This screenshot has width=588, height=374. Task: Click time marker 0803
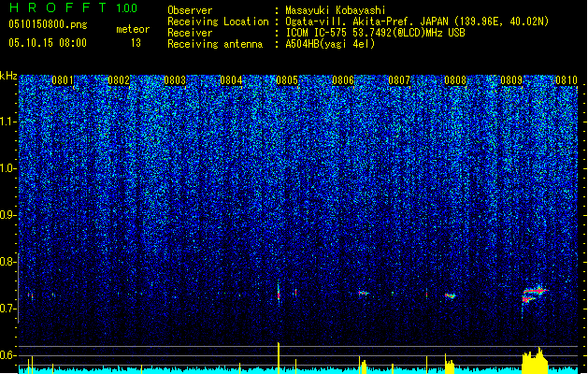pos(175,80)
